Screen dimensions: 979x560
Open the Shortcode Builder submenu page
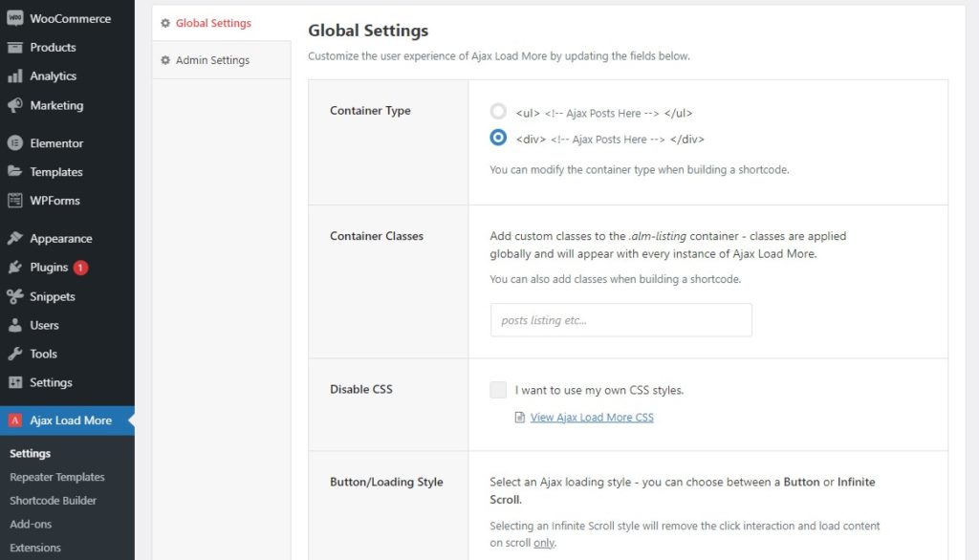(54, 501)
